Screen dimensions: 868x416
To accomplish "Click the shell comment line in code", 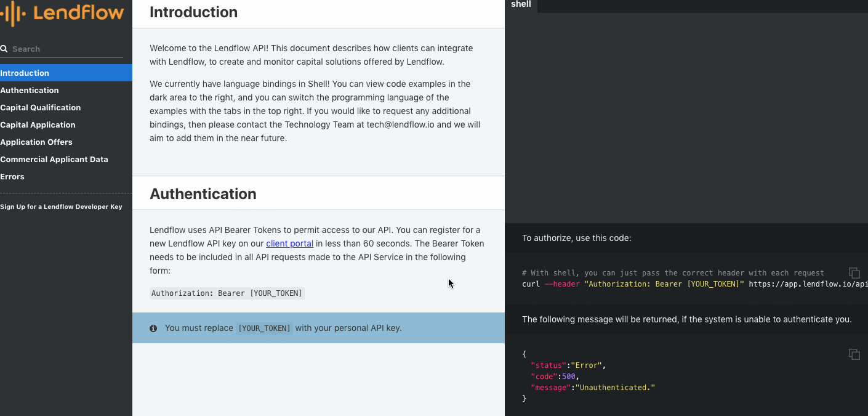I will click(673, 273).
